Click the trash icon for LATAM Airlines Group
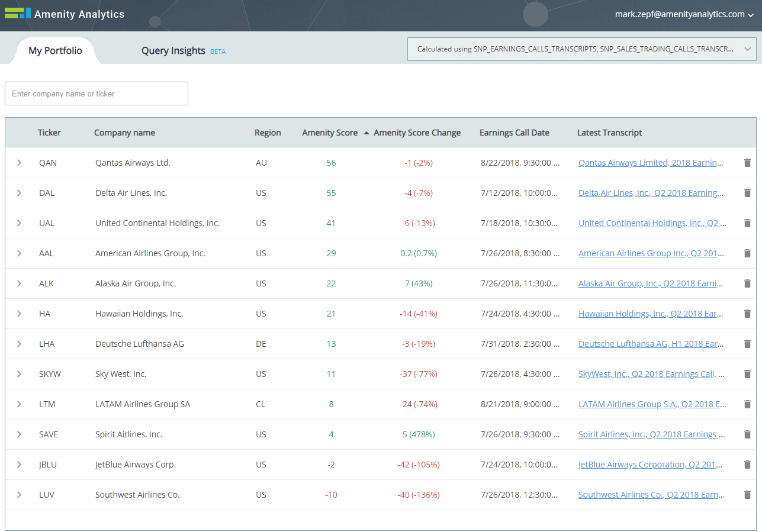Image resolution: width=762 pixels, height=532 pixels. click(747, 404)
